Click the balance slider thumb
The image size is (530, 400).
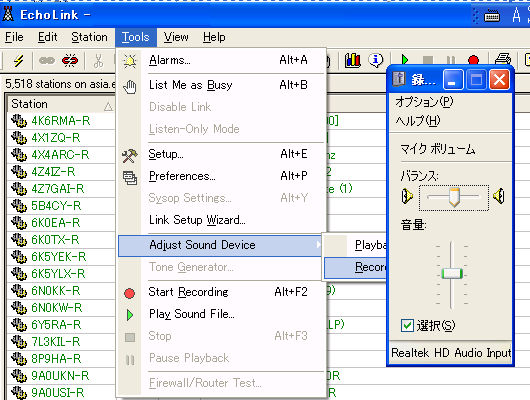(454, 197)
